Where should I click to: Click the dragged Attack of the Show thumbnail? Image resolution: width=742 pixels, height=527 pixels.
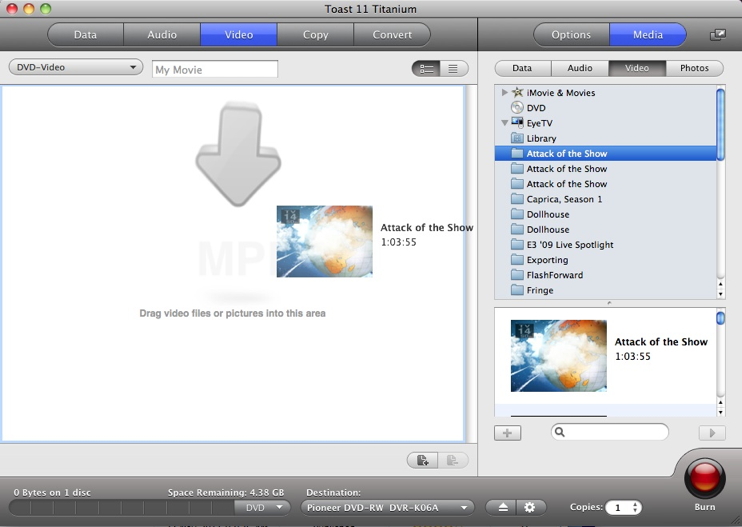[325, 241]
